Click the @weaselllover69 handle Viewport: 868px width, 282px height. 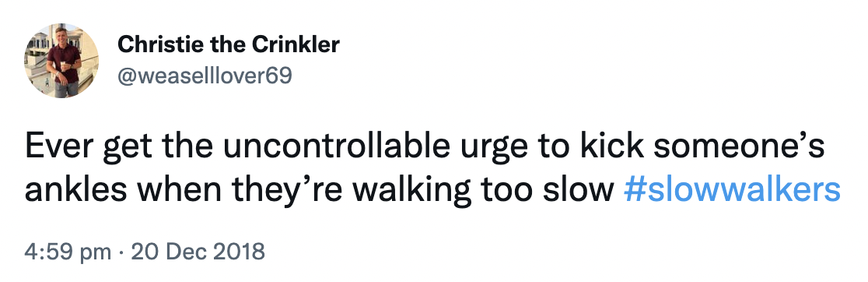tap(205, 75)
